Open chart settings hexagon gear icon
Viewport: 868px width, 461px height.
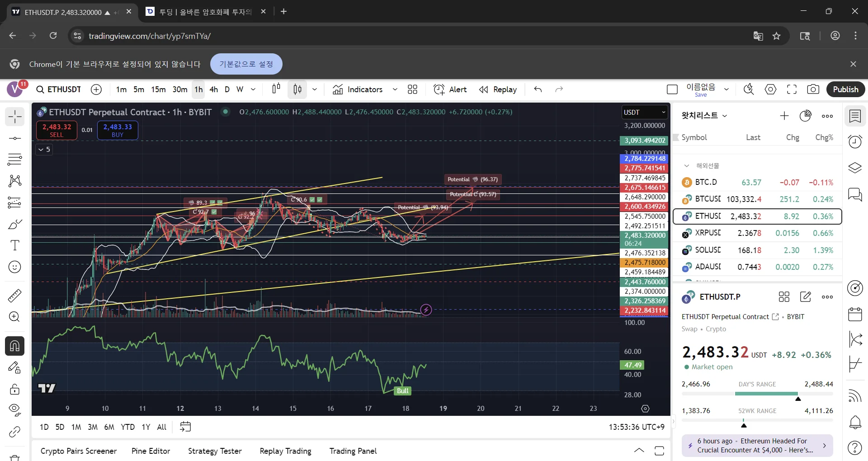click(x=770, y=89)
